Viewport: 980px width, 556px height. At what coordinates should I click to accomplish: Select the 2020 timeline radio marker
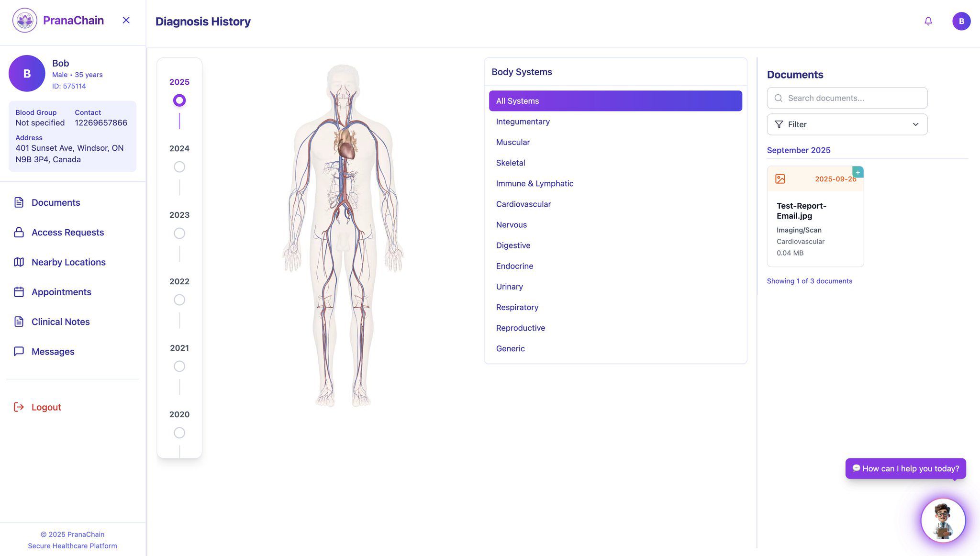click(x=179, y=433)
